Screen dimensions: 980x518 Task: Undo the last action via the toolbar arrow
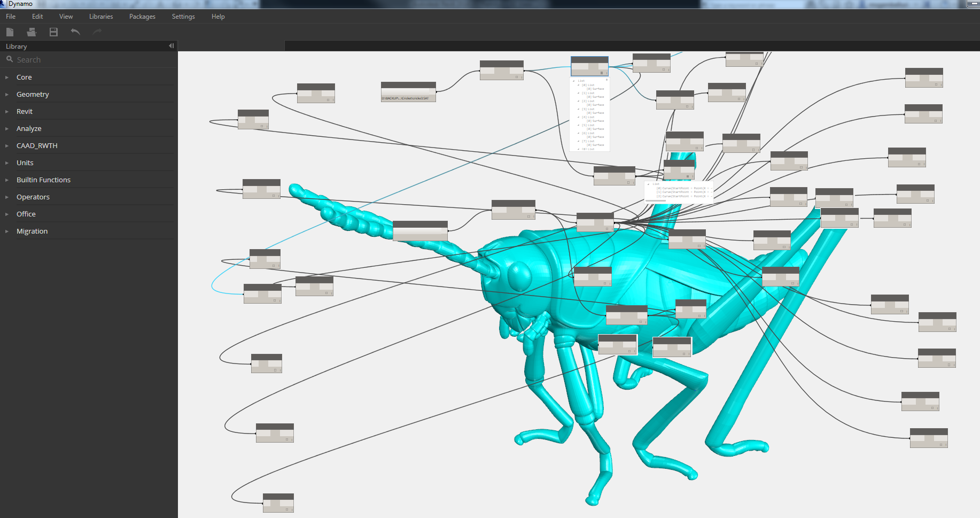pos(75,32)
